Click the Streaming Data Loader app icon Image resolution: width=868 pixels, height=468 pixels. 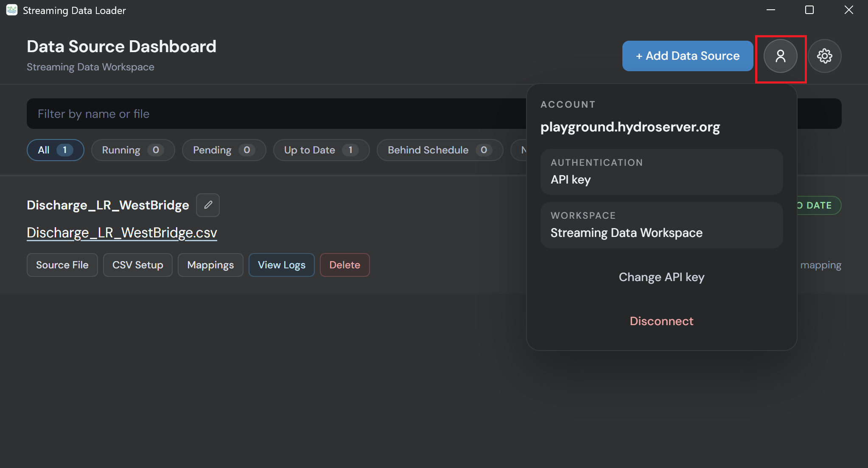[12, 10]
